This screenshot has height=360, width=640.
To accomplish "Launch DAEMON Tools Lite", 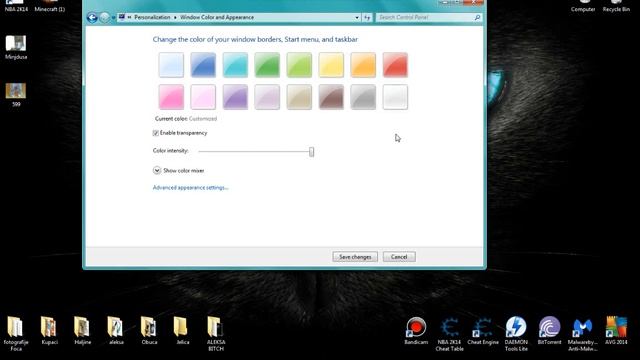I will 516,334.
